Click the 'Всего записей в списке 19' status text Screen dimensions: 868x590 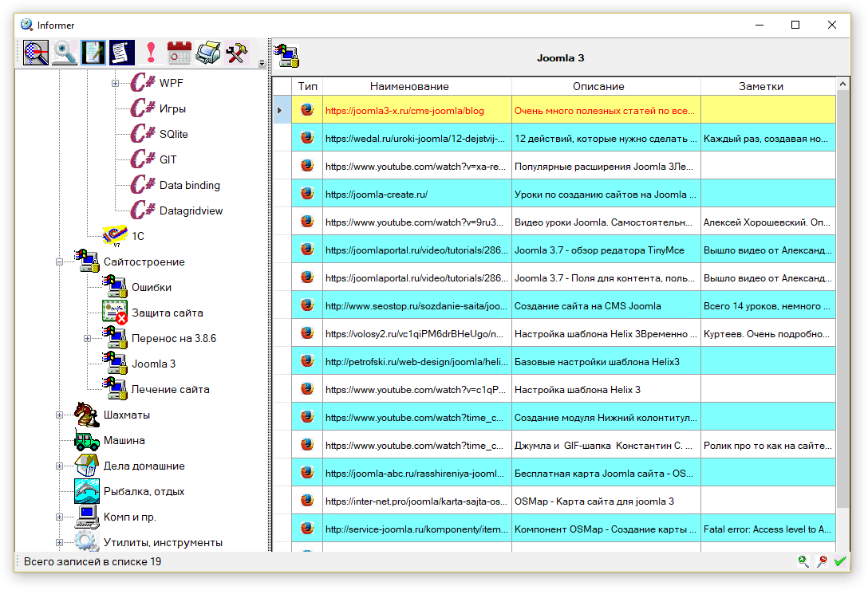tap(93, 561)
